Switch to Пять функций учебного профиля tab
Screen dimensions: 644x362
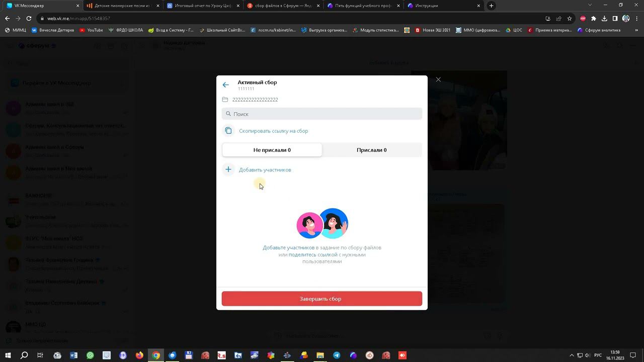pos(364,6)
